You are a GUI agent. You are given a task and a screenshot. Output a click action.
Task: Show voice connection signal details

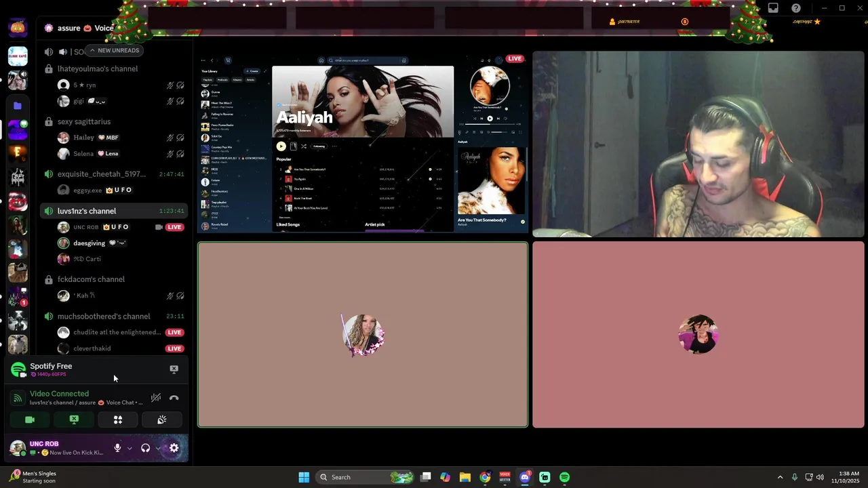[x=18, y=398]
